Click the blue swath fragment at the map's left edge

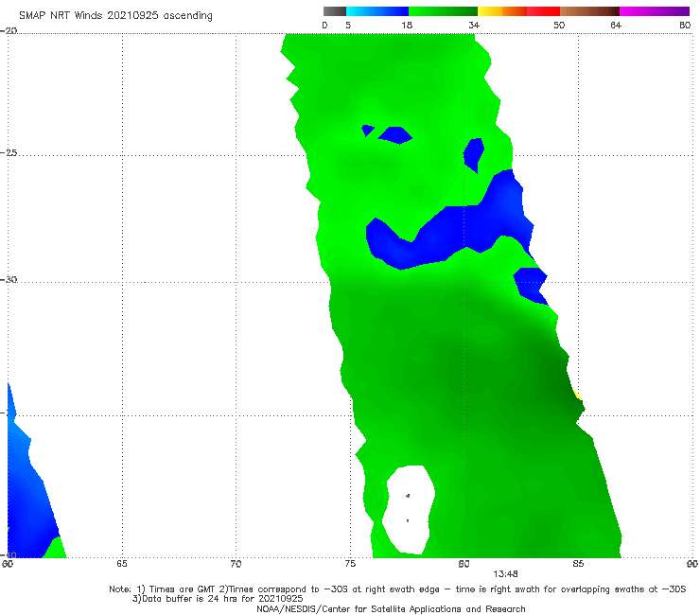[x=29, y=487]
